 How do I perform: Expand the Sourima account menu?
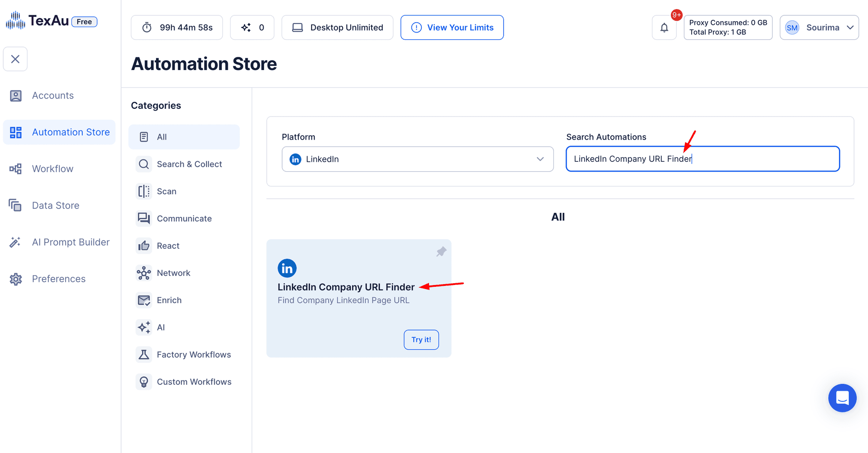[x=819, y=27]
